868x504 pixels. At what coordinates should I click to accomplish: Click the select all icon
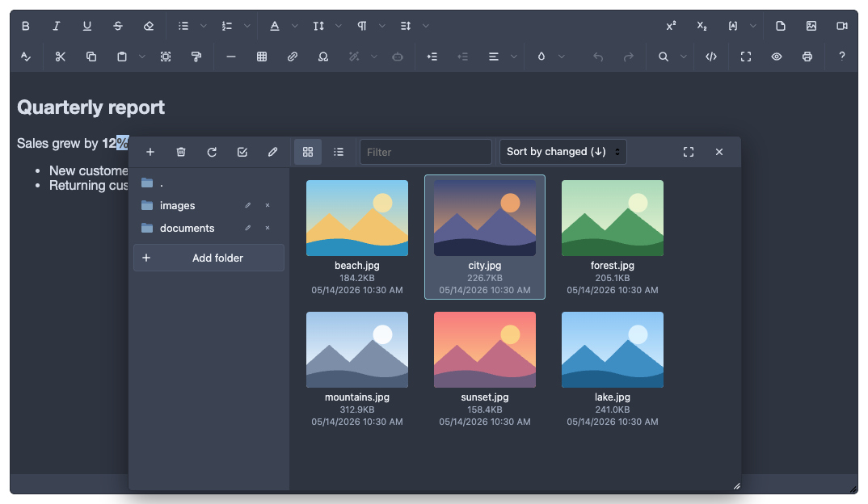click(x=166, y=57)
